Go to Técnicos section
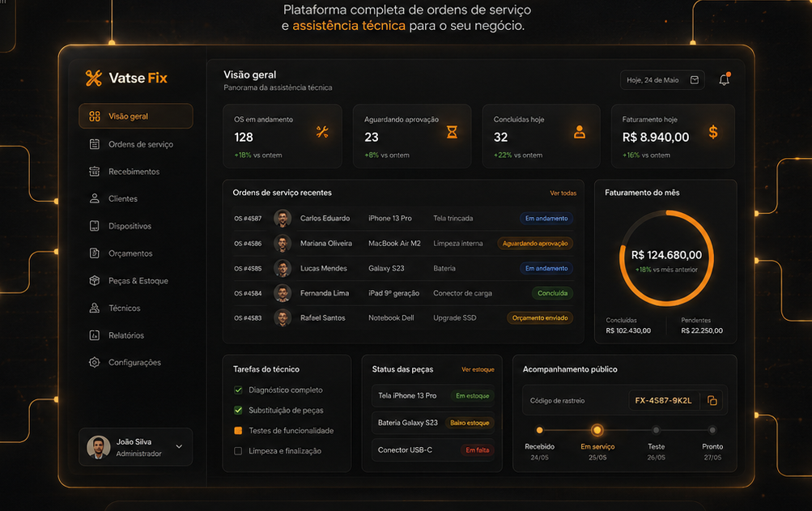 coord(136,308)
